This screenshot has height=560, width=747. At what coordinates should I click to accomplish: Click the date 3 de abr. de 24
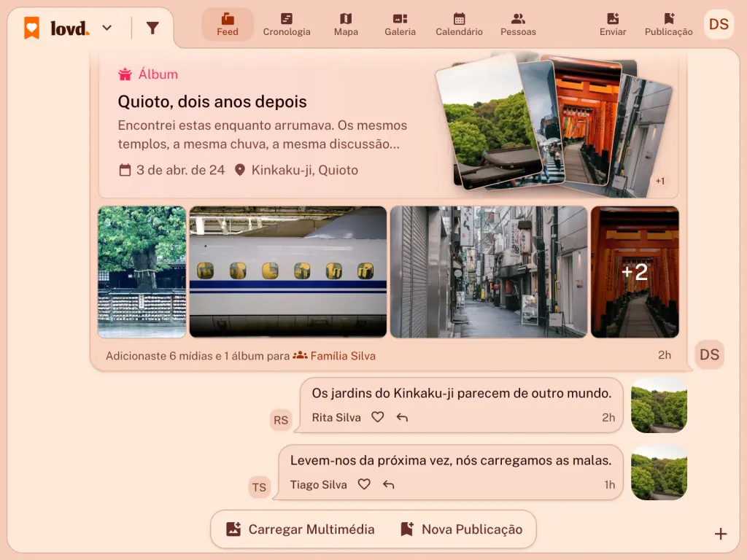(181, 170)
